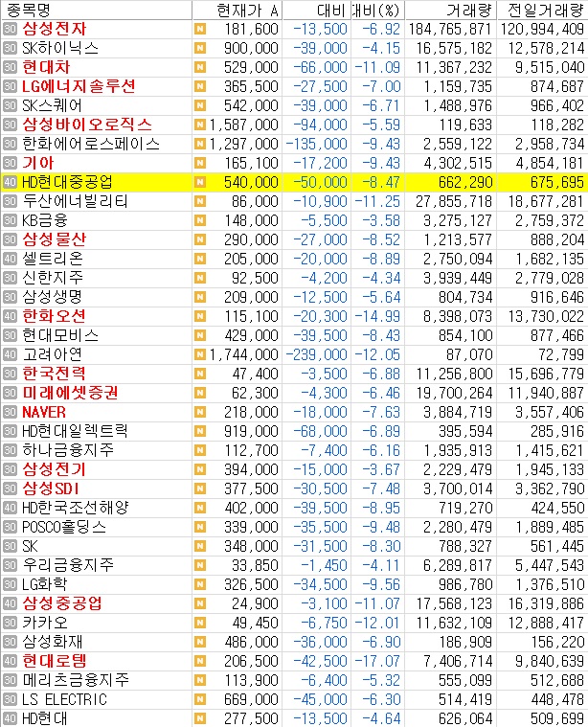Select the LG에너지솔루션 stock name

point(79,87)
